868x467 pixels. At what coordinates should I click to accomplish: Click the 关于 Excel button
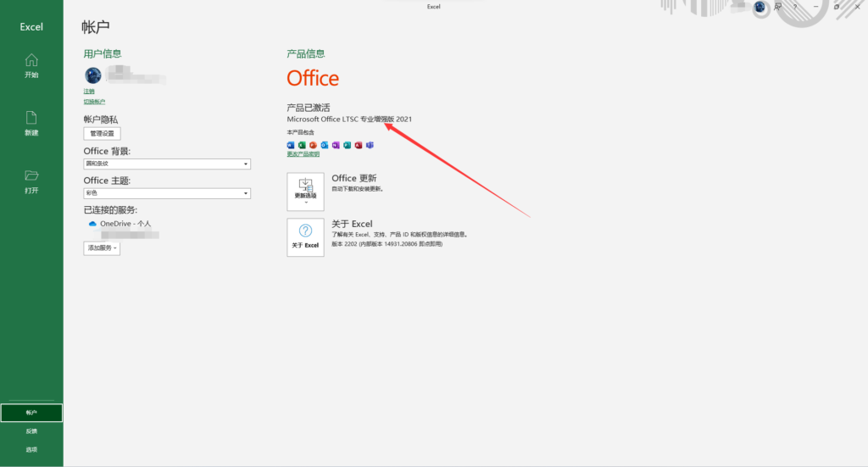point(305,237)
